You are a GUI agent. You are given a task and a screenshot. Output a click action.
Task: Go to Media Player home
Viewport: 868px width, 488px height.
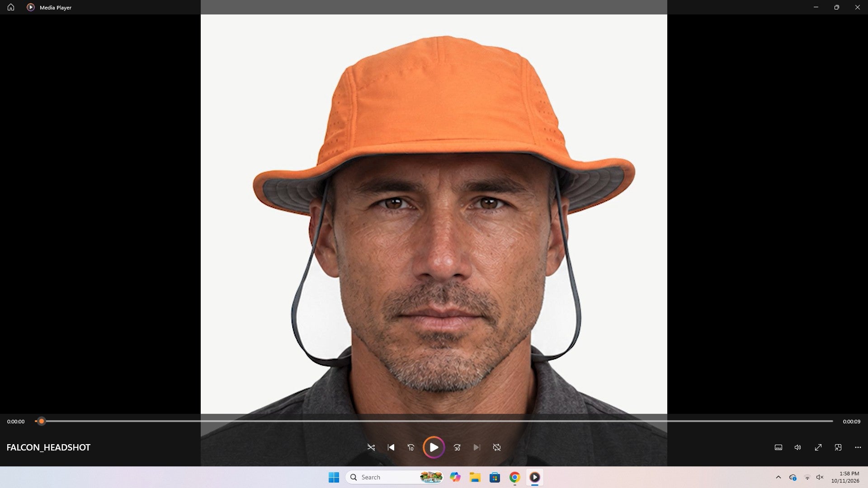[x=11, y=7]
